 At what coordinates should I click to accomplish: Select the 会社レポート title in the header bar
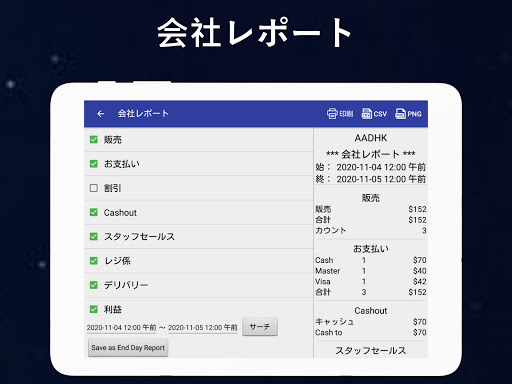[x=143, y=114]
